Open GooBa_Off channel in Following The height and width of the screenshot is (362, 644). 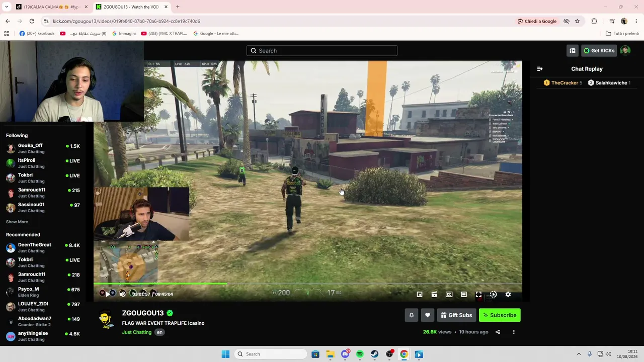pyautogui.click(x=43, y=148)
